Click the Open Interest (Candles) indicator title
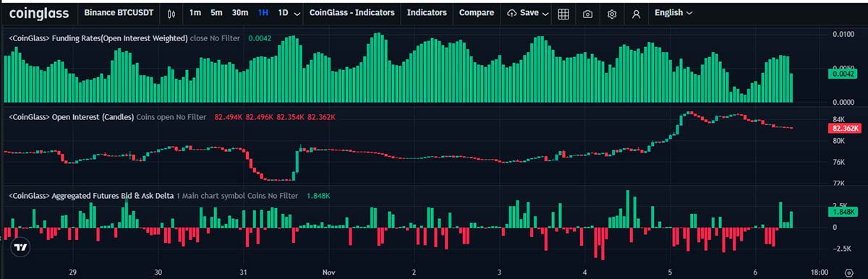This screenshot has height=279, width=868. click(x=71, y=116)
